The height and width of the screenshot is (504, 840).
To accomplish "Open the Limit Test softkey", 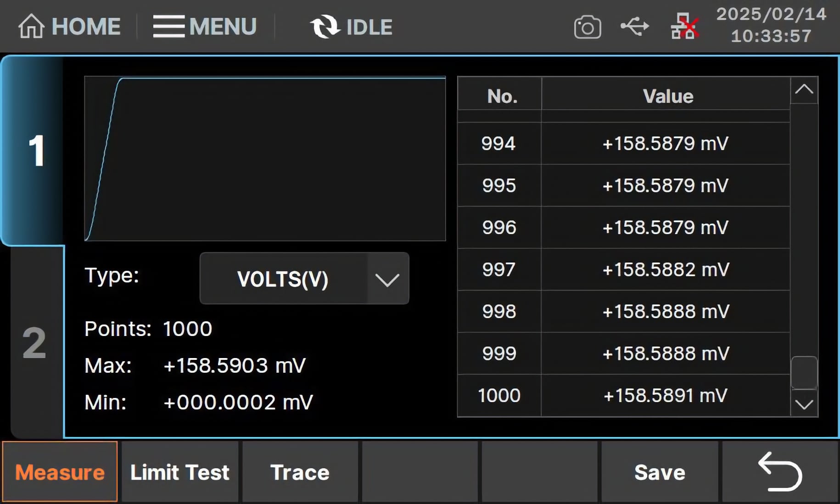I will [180, 472].
